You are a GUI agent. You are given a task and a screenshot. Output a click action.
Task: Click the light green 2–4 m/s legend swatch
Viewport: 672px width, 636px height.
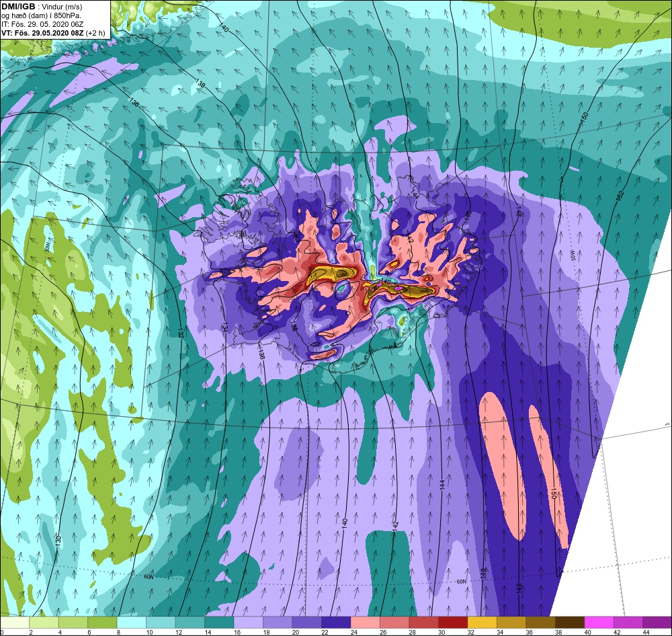(x=44, y=623)
